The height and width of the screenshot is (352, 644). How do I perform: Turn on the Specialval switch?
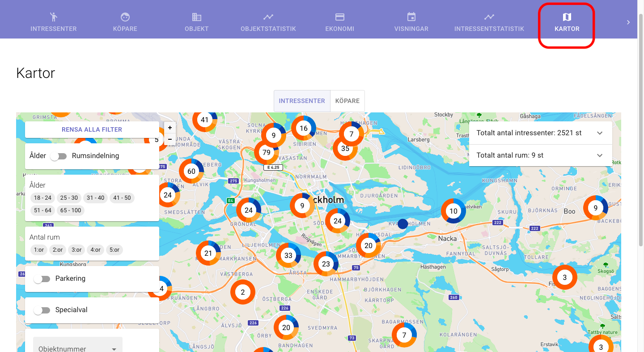click(42, 310)
